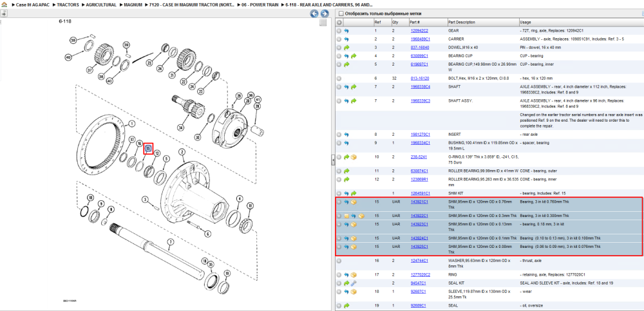Click green arrow in SEAL 92689C1 row
644x311 pixels.
346,306
